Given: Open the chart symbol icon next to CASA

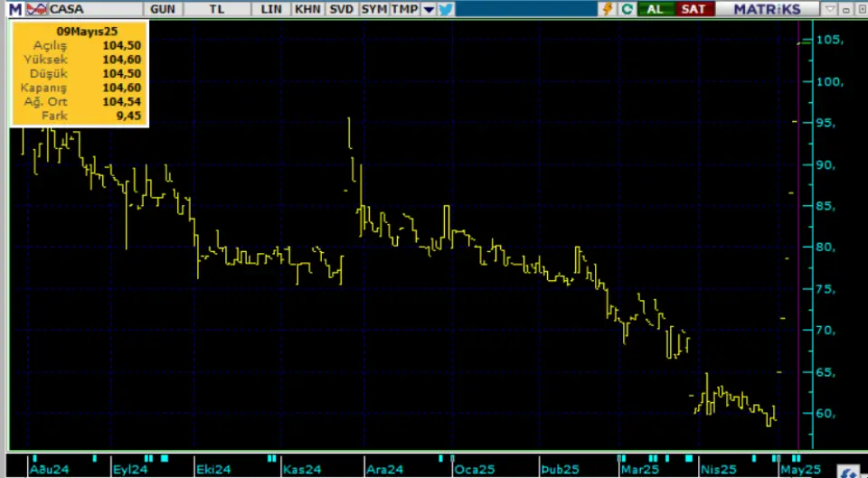Looking at the screenshot, I should tap(37, 9).
